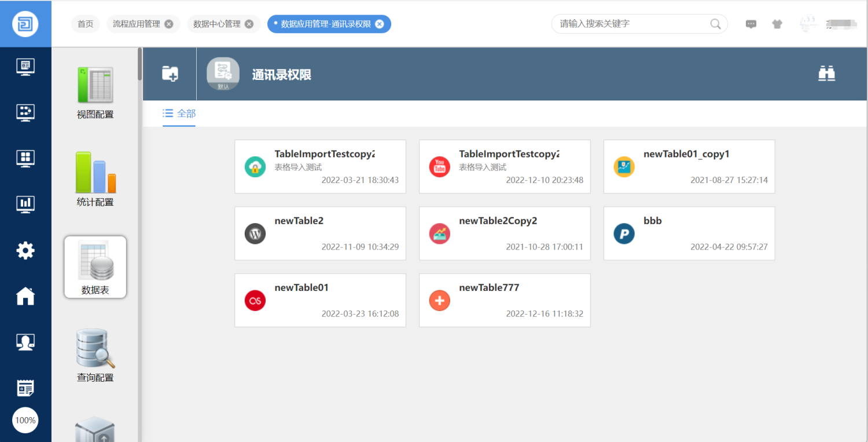Open 查询配置 query configuration icon
868x442 pixels.
(95, 355)
